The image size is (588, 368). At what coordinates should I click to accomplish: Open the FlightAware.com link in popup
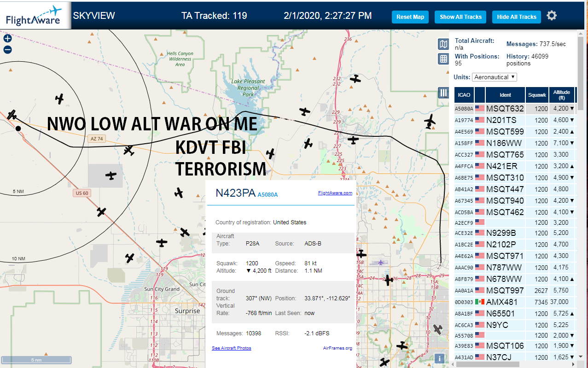335,193
